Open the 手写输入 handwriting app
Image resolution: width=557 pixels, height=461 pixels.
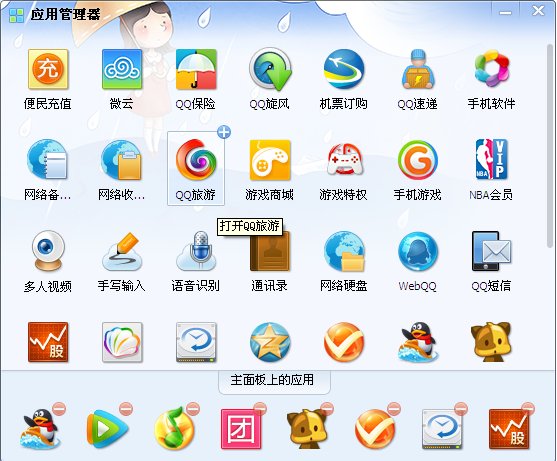tap(122, 251)
